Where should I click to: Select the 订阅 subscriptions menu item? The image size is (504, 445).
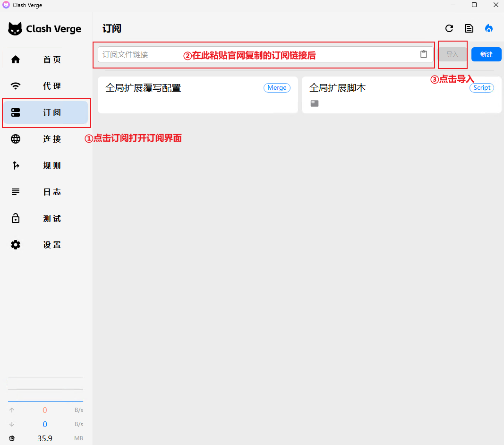pos(45,112)
